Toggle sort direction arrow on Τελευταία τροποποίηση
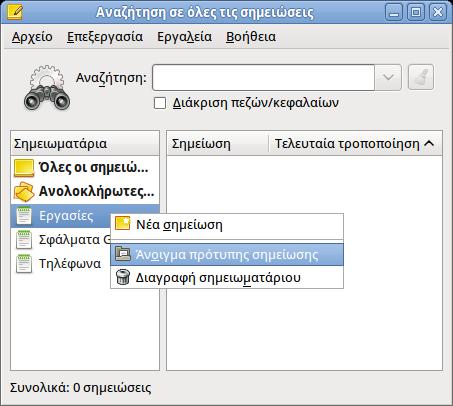This screenshot has width=453, height=406. tap(429, 144)
